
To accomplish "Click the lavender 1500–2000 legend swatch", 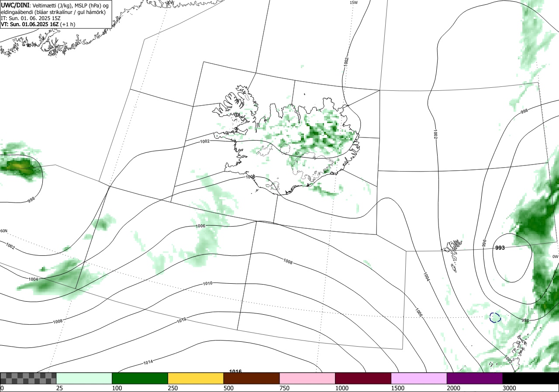I will [x=419, y=378].
